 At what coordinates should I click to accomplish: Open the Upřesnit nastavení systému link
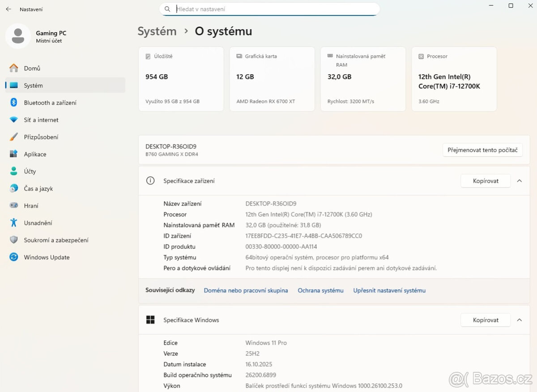[389, 290]
